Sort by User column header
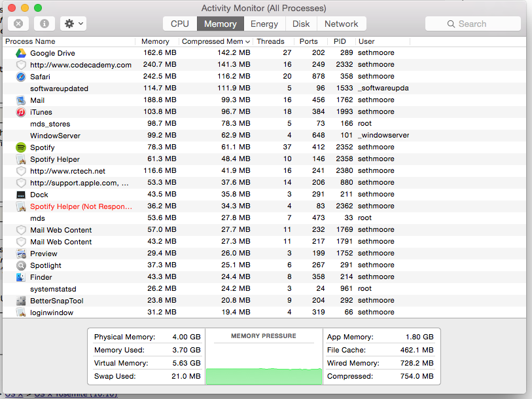Image resolution: width=532 pixels, height=399 pixels. coord(383,41)
